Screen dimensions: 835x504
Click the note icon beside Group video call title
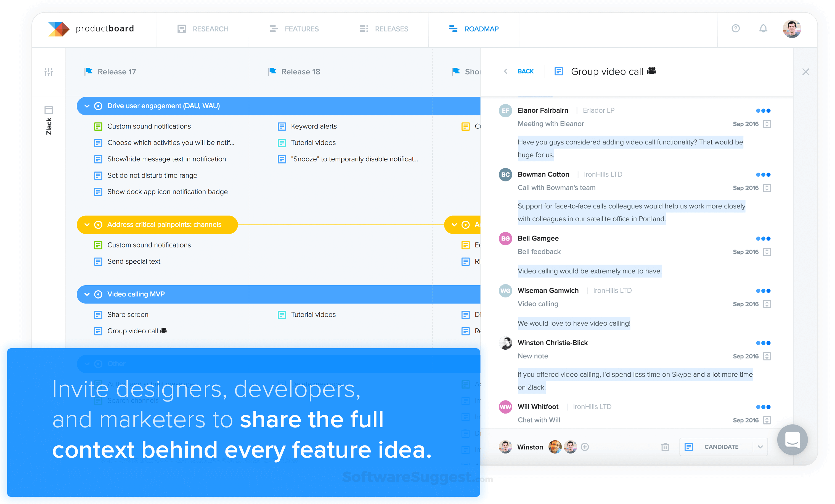[558, 72]
